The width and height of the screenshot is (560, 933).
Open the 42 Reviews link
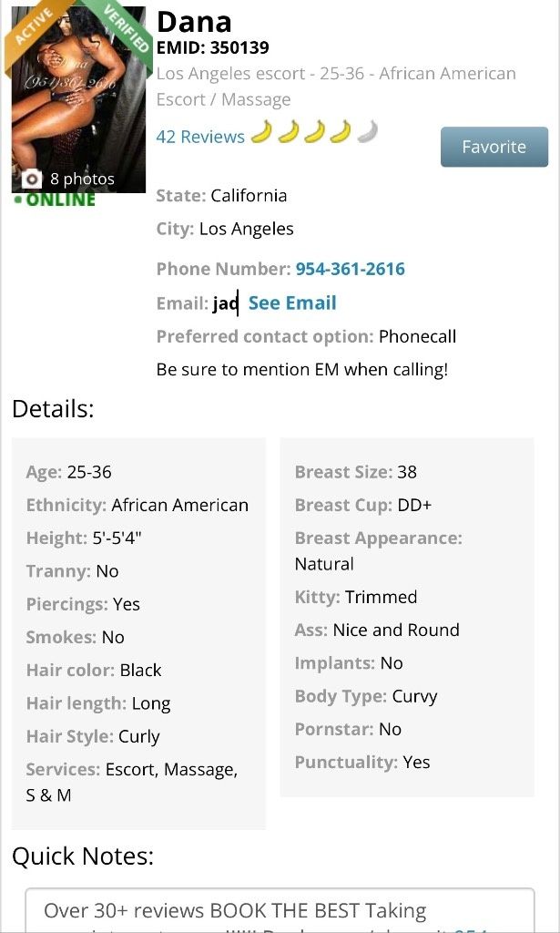click(200, 137)
